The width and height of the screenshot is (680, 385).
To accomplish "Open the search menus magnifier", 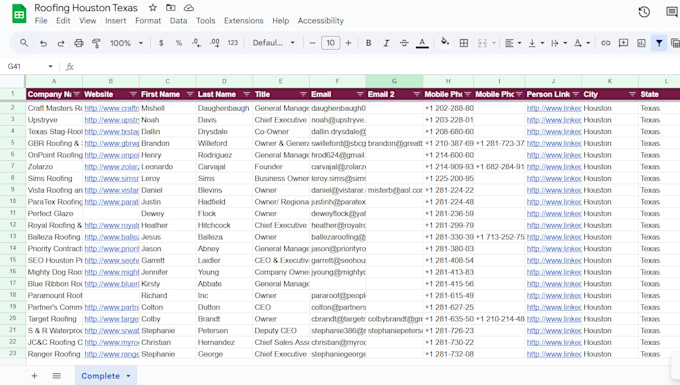I will pos(24,42).
